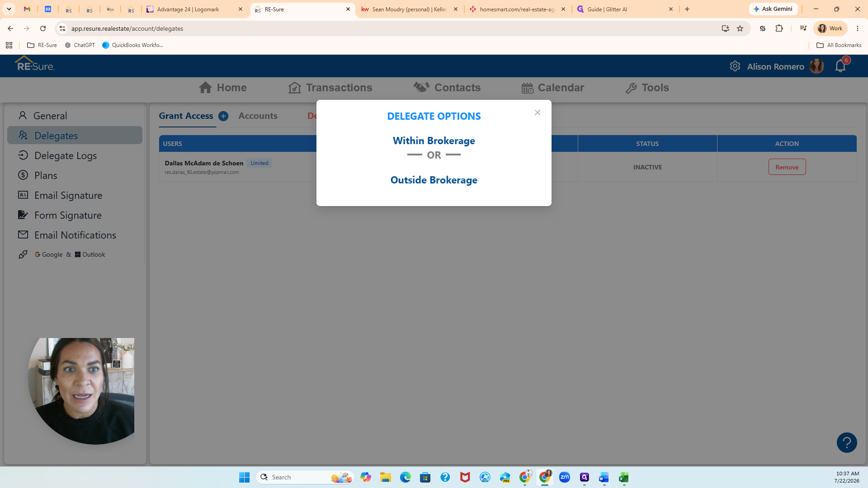The image size is (868, 488).
Task: Open Chrome three-dot menu
Action: (x=858, y=28)
